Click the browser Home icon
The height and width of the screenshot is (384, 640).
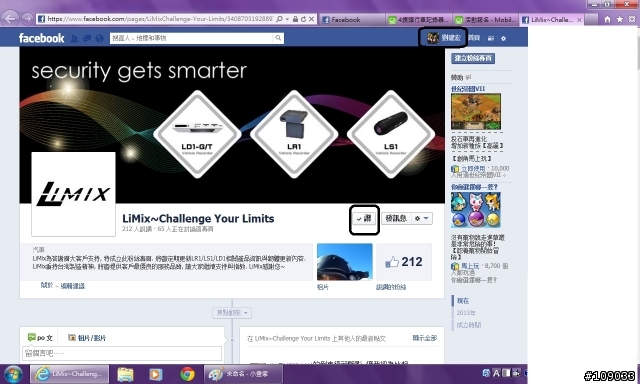tap(607, 19)
